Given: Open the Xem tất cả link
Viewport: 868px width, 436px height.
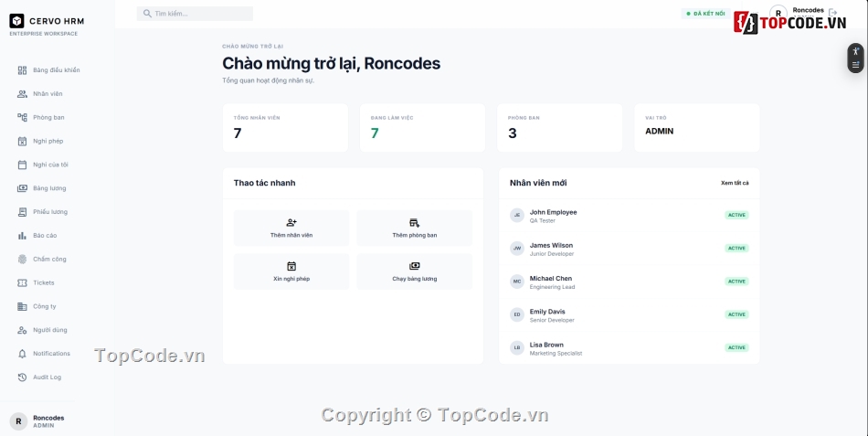Looking at the screenshot, I should (734, 183).
